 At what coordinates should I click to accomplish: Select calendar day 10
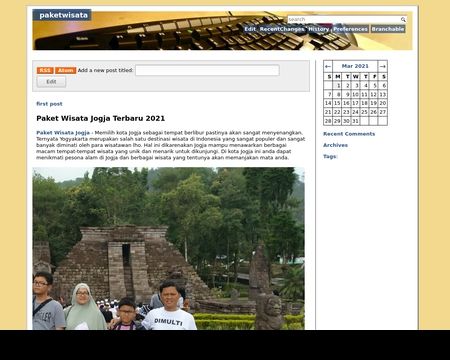point(355,95)
